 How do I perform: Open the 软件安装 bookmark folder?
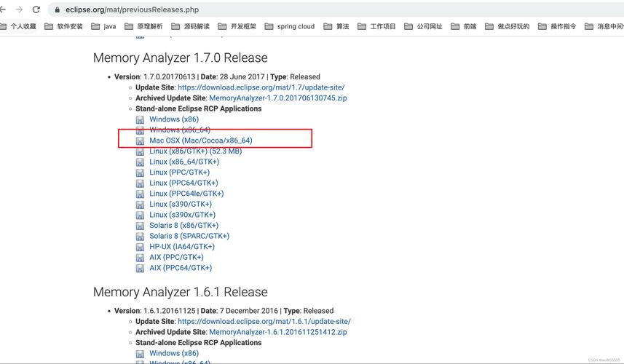63,26
